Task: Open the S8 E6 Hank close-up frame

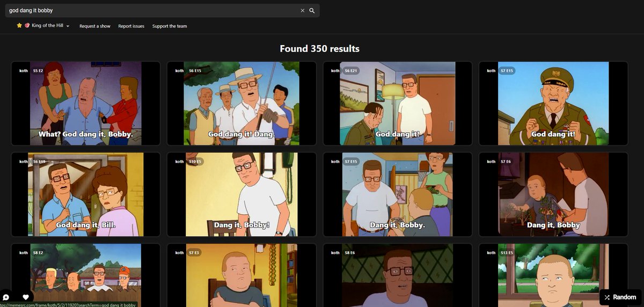Action: coord(397,275)
